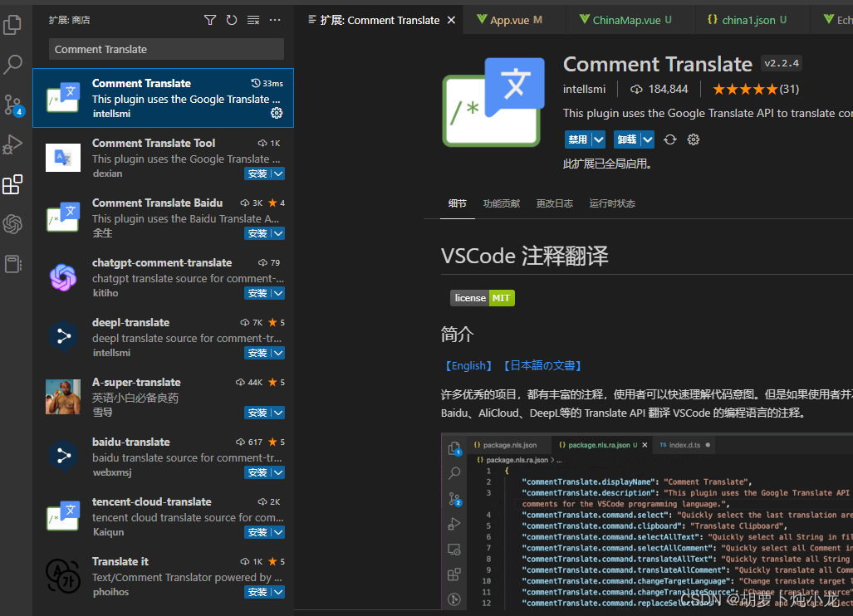Open the ChatGPT icon in activity bar
Viewport: 853px width, 616px height.
[x=12, y=224]
